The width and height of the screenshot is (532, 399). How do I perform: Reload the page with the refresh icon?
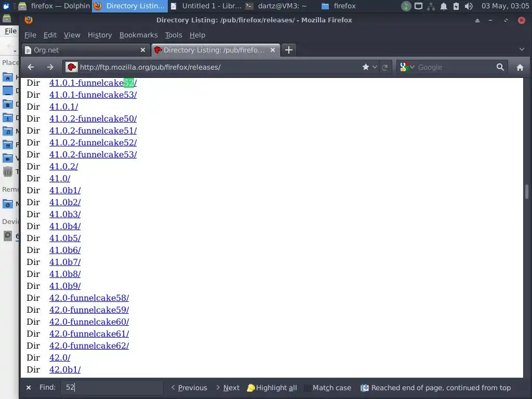click(385, 67)
